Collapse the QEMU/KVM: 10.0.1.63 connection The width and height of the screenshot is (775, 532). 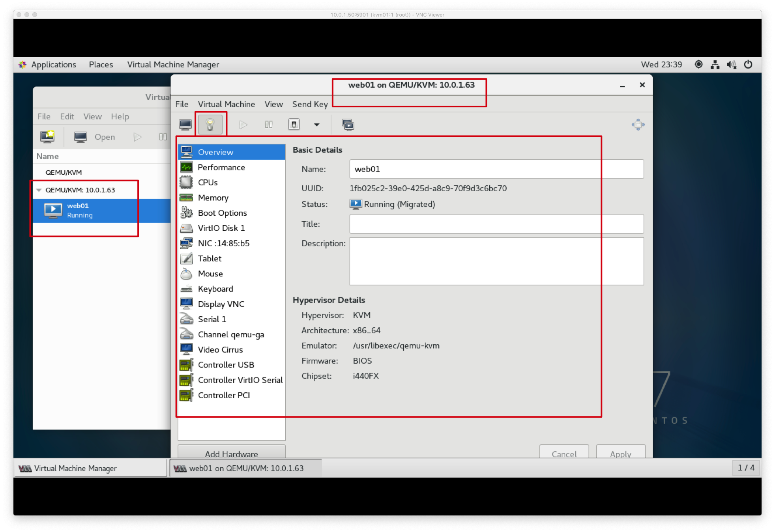click(x=39, y=190)
